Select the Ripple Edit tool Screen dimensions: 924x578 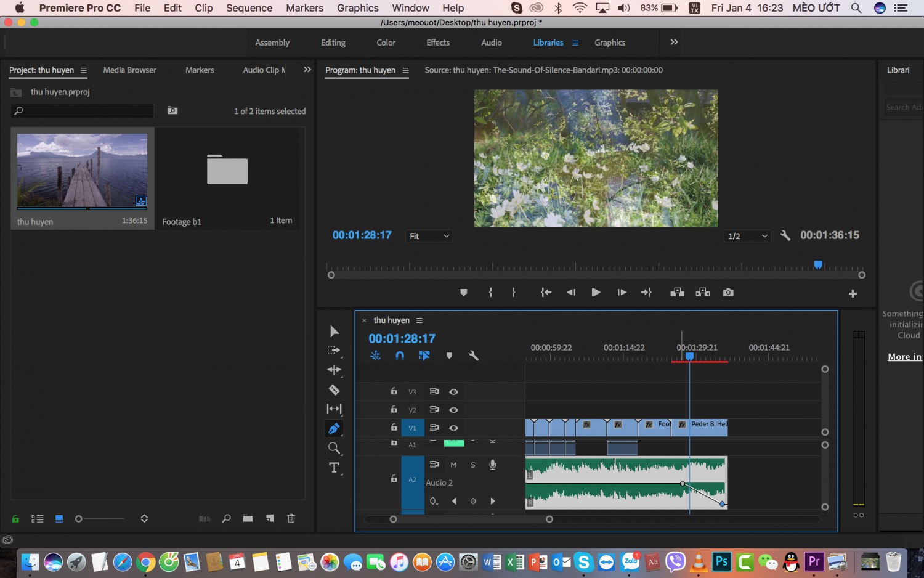[x=334, y=370]
